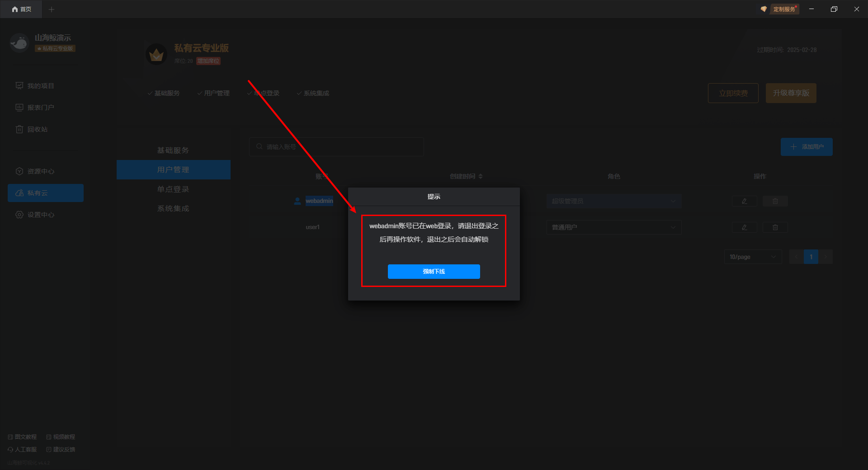Screen dimensions: 868x470
Task: Click the 升级尊享版 button
Action: [x=791, y=93]
